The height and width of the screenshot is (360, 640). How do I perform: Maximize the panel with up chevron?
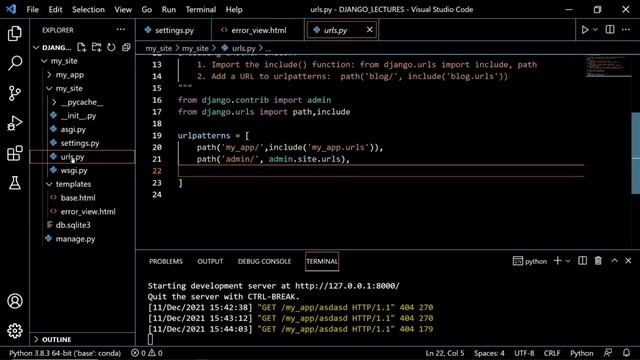point(614,261)
